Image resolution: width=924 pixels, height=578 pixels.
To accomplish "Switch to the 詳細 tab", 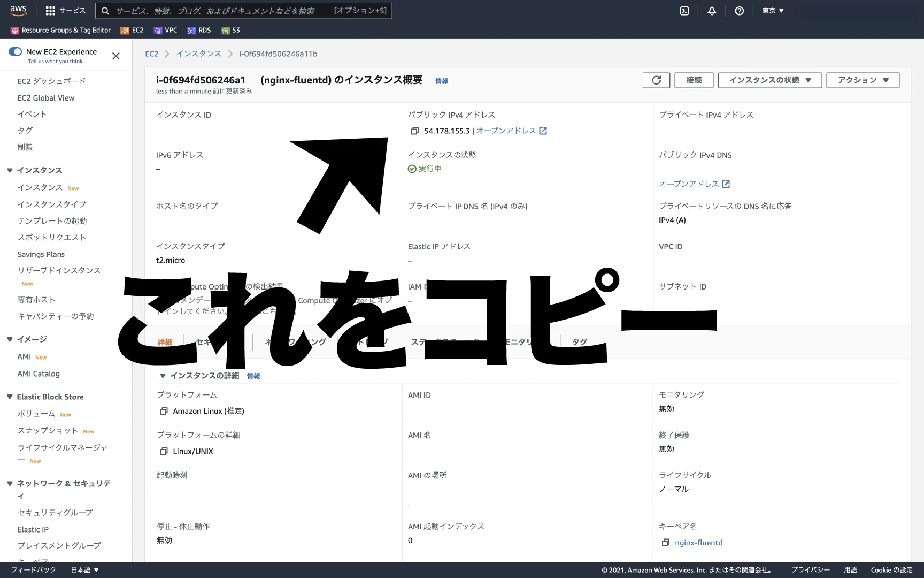I will coord(165,342).
